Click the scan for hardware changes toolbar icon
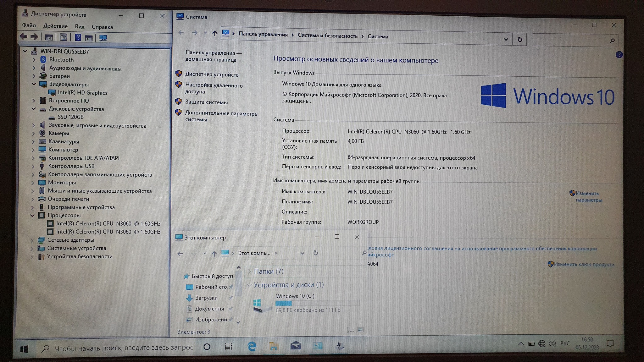The height and width of the screenshot is (362, 644). tap(103, 38)
